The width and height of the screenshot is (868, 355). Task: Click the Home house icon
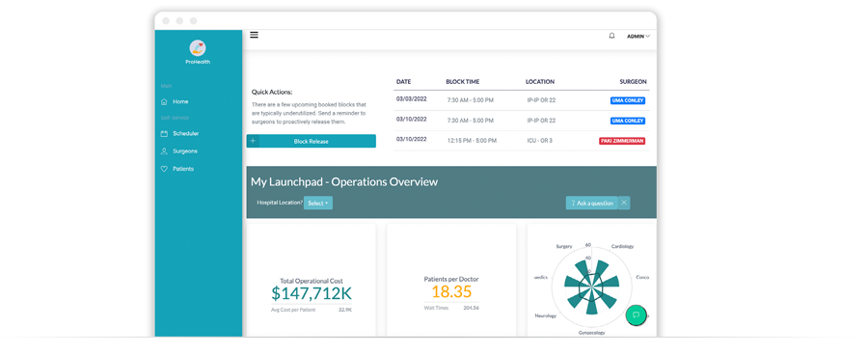[164, 102]
